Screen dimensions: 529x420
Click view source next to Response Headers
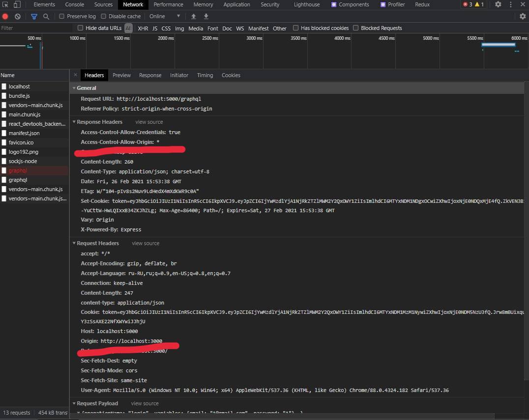tap(149, 122)
